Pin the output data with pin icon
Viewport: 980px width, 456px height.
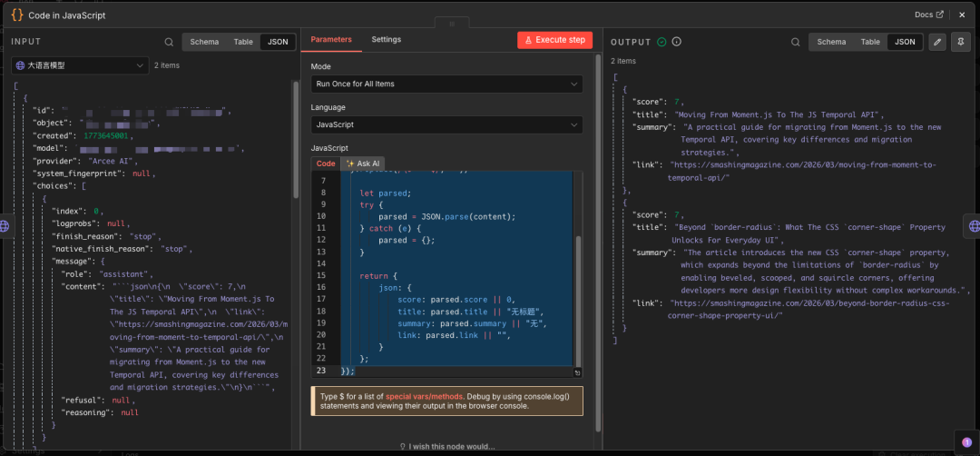click(x=959, y=42)
